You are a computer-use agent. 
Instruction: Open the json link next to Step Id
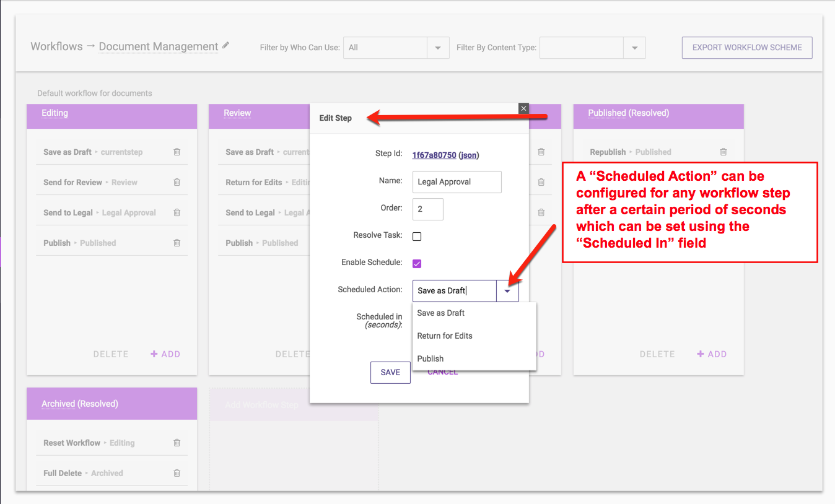coord(469,155)
